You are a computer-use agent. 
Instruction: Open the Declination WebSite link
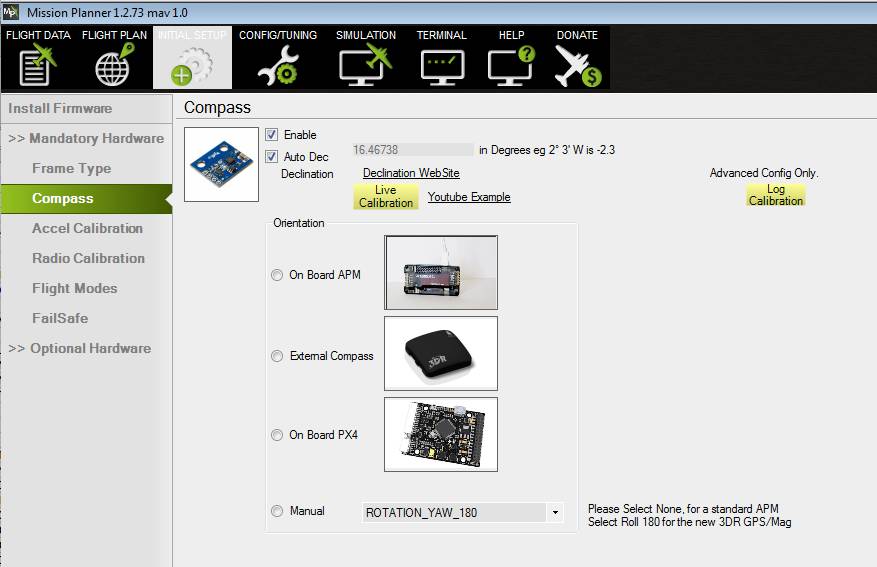[x=411, y=173]
